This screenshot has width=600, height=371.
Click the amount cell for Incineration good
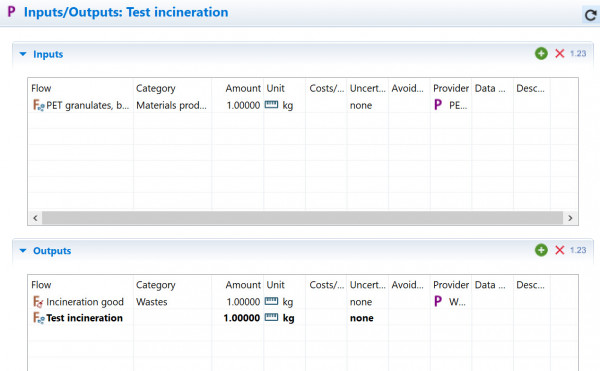243,302
